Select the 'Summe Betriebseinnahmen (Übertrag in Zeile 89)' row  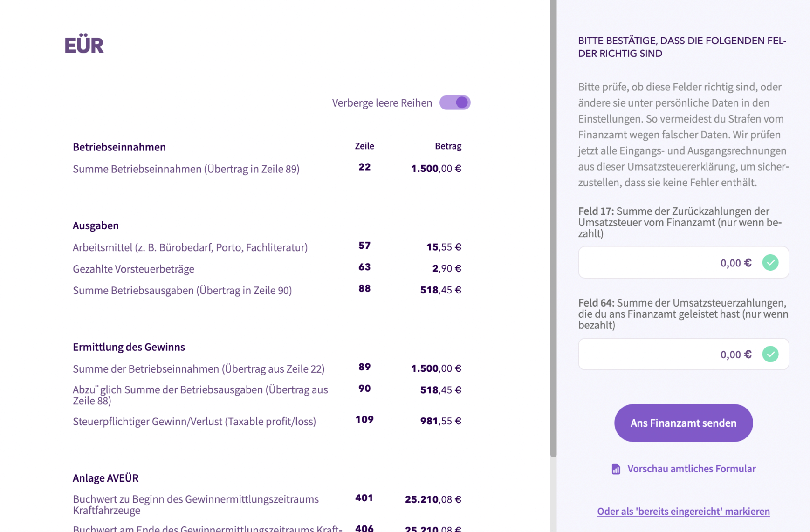(x=186, y=169)
